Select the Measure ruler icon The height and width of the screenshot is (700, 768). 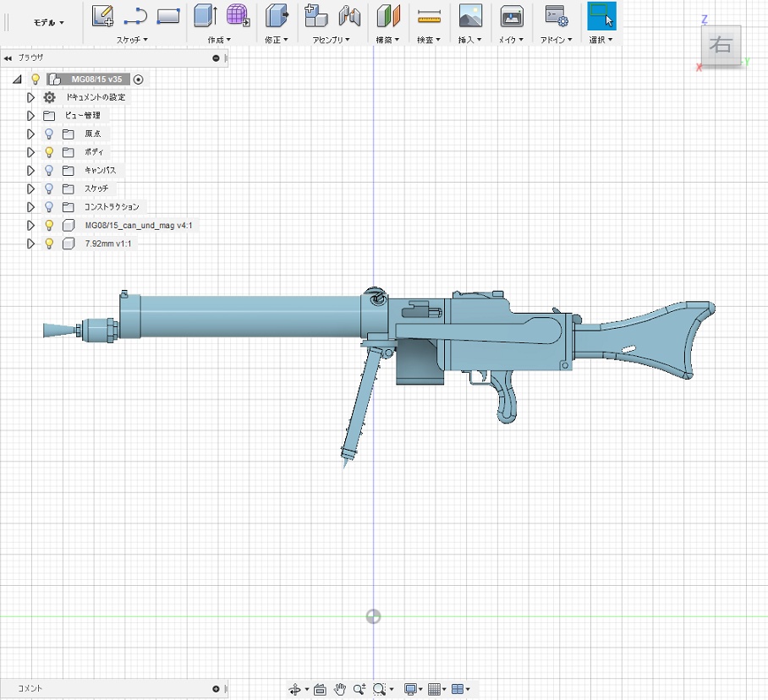[430, 15]
